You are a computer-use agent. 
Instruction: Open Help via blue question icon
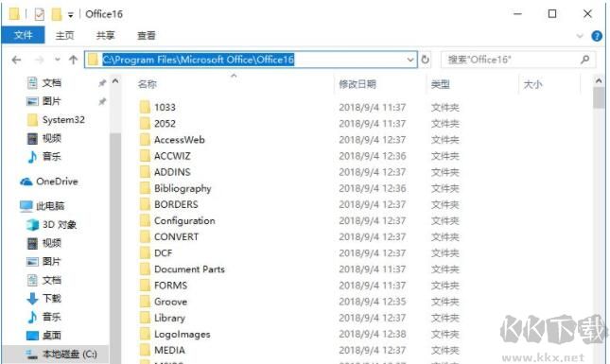coord(597,36)
